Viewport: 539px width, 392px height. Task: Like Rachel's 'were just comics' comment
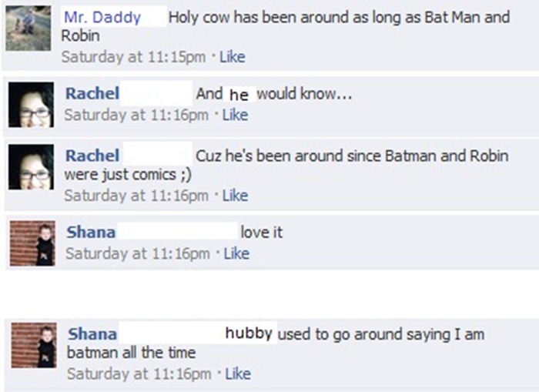235,196
